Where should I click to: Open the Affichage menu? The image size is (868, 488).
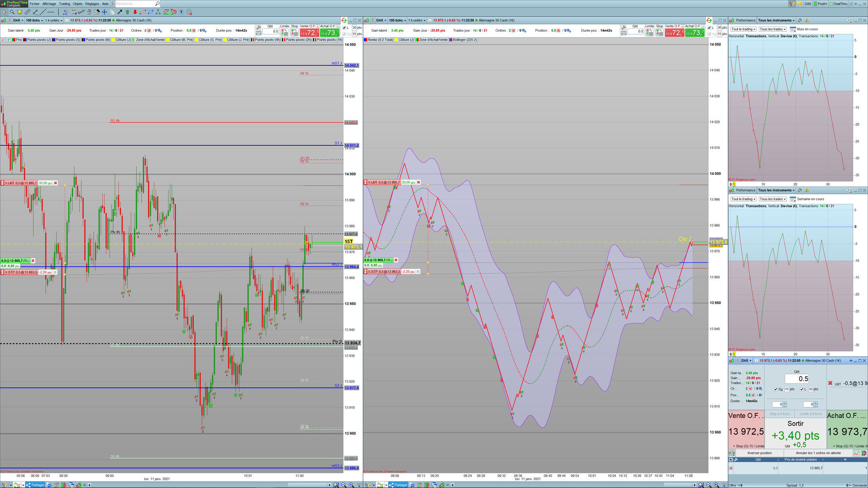click(49, 4)
